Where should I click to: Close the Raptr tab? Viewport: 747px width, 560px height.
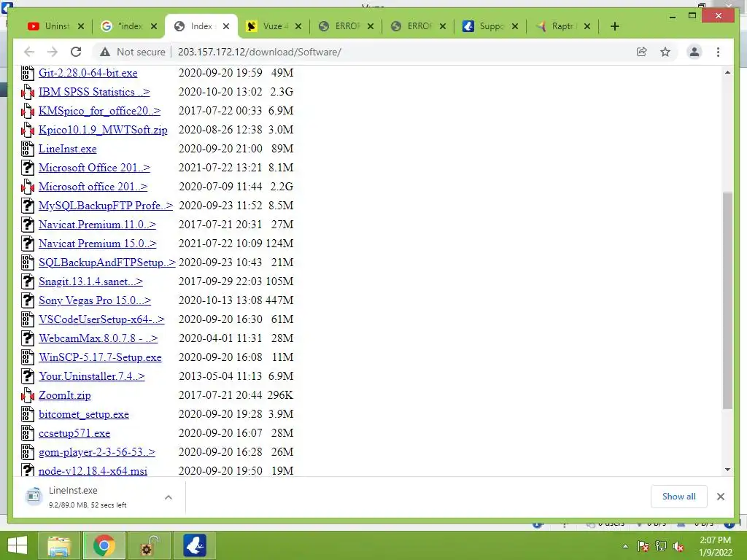[x=587, y=26]
